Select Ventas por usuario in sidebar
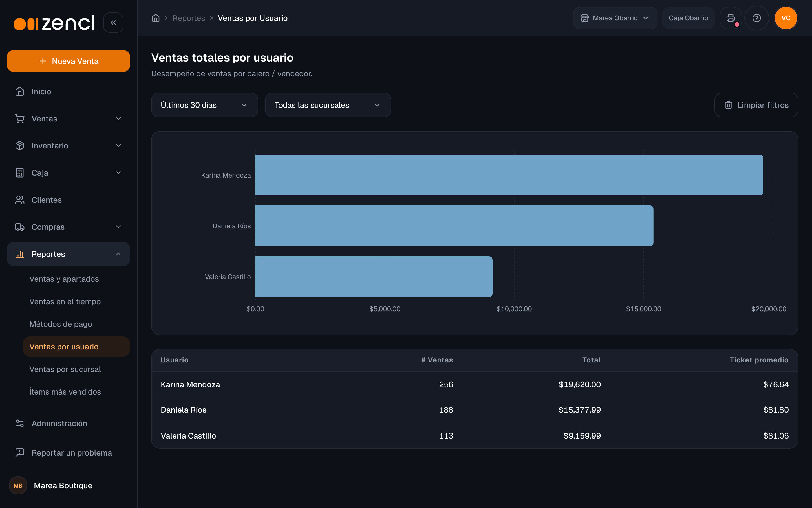Image resolution: width=812 pixels, height=508 pixels. [76, 347]
